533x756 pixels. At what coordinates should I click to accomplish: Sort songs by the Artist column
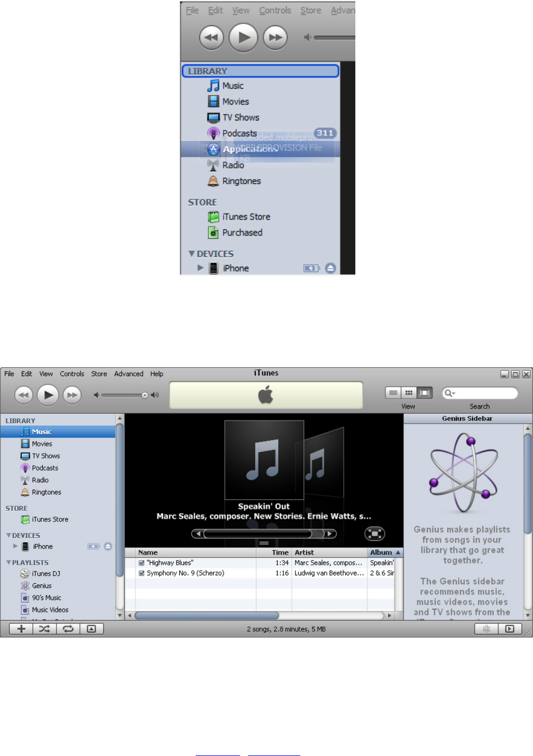[329, 553]
